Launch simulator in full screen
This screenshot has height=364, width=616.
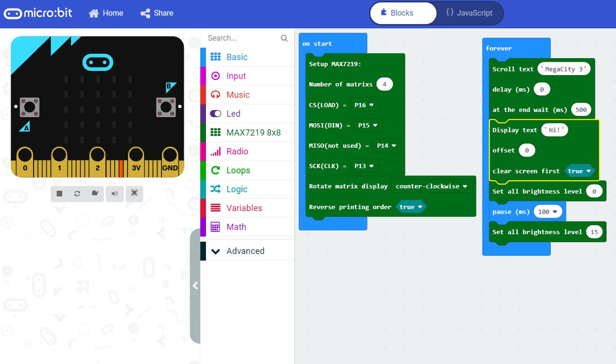tap(134, 193)
